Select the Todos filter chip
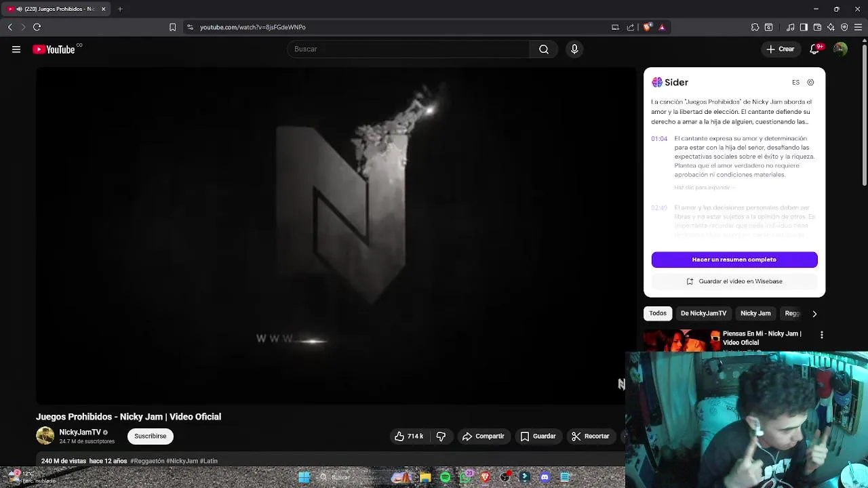The height and width of the screenshot is (488, 868). click(x=658, y=313)
